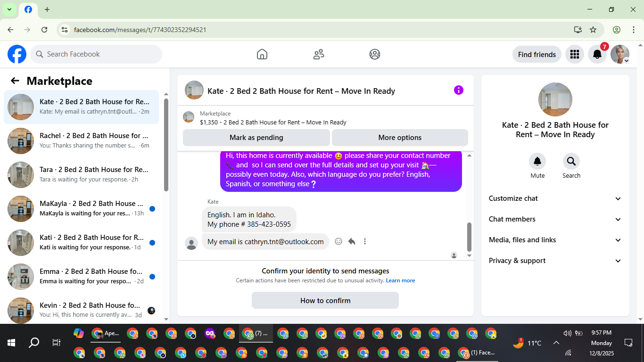The width and height of the screenshot is (644, 362).
Task: Open Windows taskbar search
Action: pyautogui.click(x=34, y=343)
